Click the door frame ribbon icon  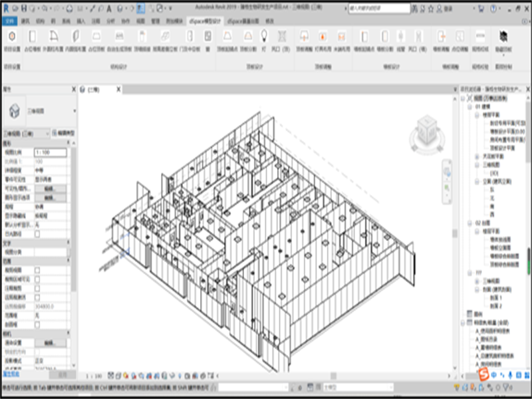190,37
